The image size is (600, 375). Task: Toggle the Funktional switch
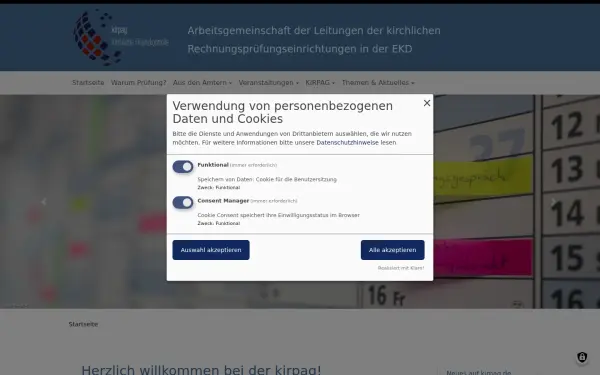[183, 167]
